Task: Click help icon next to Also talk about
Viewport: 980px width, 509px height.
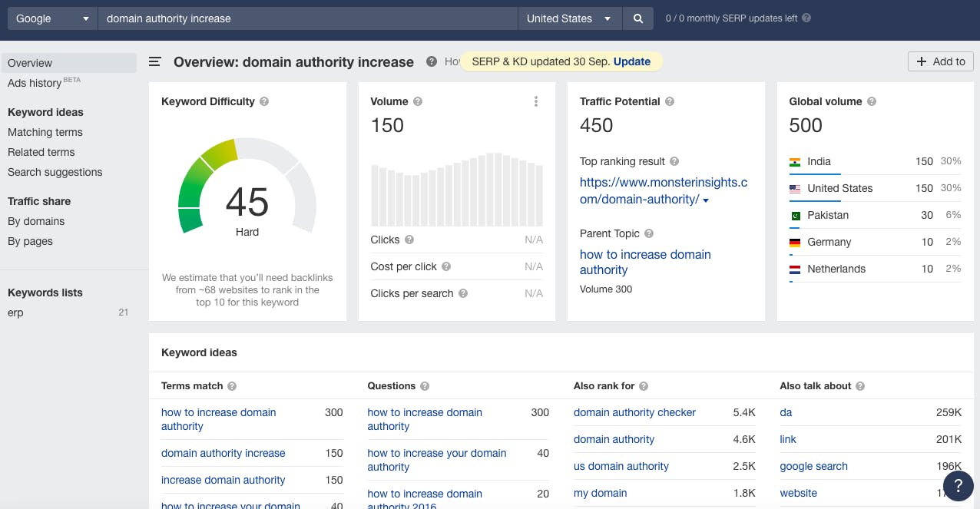Action: click(860, 386)
